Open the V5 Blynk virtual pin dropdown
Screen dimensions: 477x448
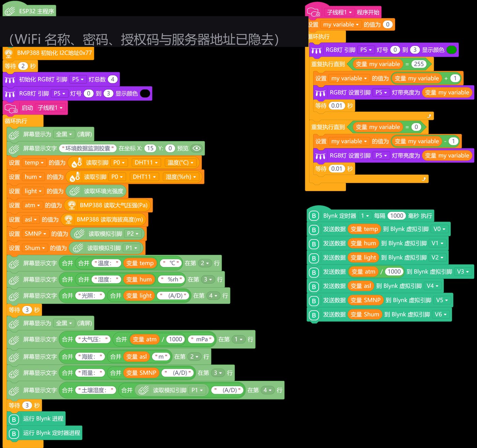click(442, 300)
